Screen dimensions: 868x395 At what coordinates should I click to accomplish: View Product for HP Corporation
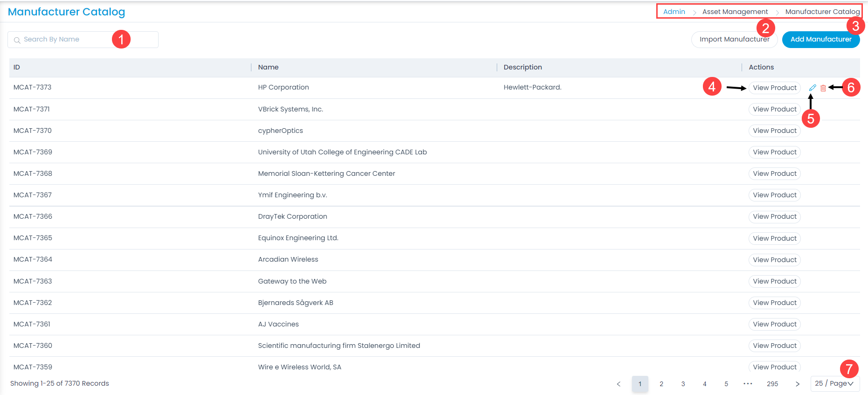point(774,88)
